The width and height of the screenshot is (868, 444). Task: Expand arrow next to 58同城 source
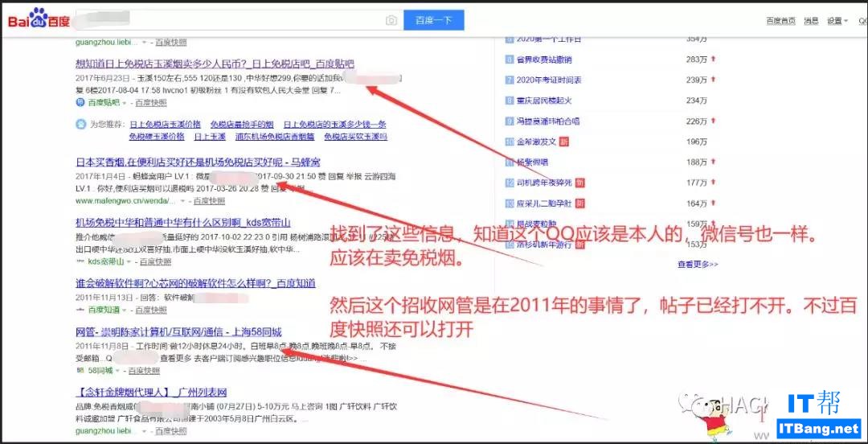117,370
